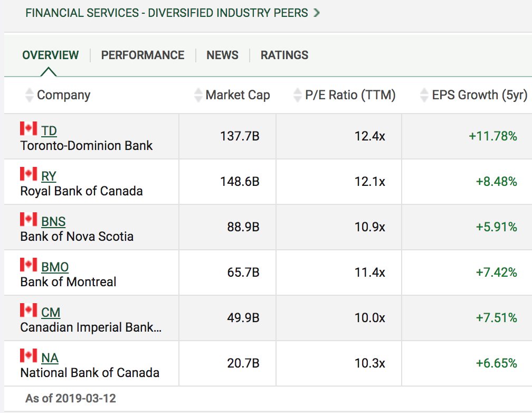The height and width of the screenshot is (413, 532).
Task: Open the TD ticker link
Action: point(49,131)
